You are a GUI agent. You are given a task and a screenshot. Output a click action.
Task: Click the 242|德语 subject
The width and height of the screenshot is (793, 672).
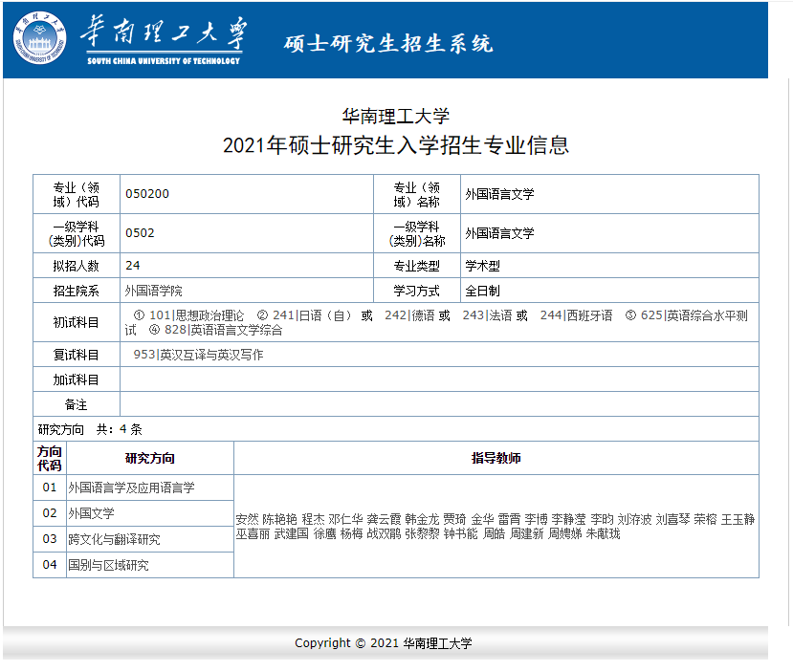(x=409, y=315)
